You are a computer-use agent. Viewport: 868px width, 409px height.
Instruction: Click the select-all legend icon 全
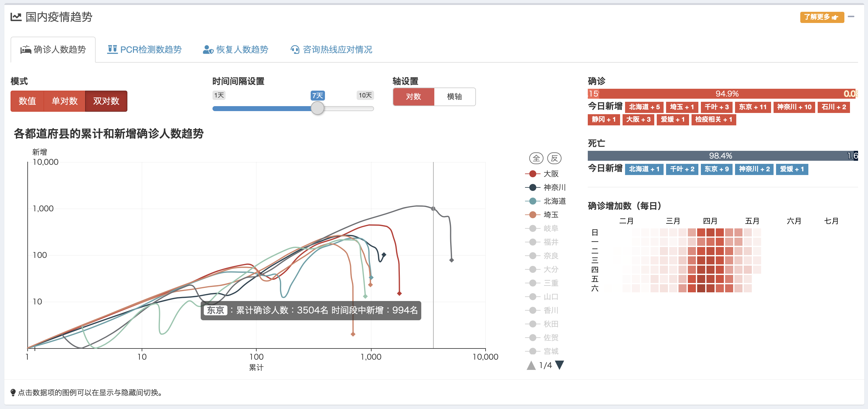click(x=536, y=158)
